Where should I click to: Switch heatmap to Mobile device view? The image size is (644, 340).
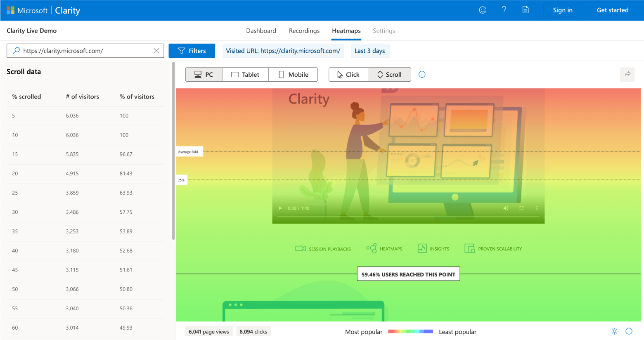pyautogui.click(x=293, y=74)
